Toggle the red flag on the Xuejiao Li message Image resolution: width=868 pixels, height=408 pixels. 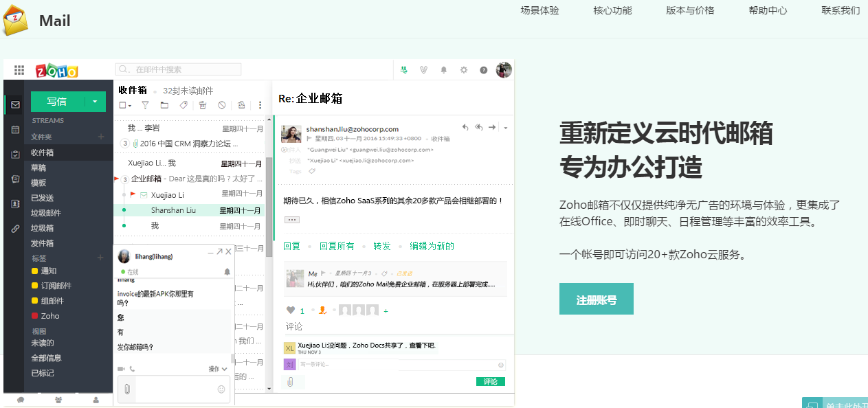click(x=133, y=194)
